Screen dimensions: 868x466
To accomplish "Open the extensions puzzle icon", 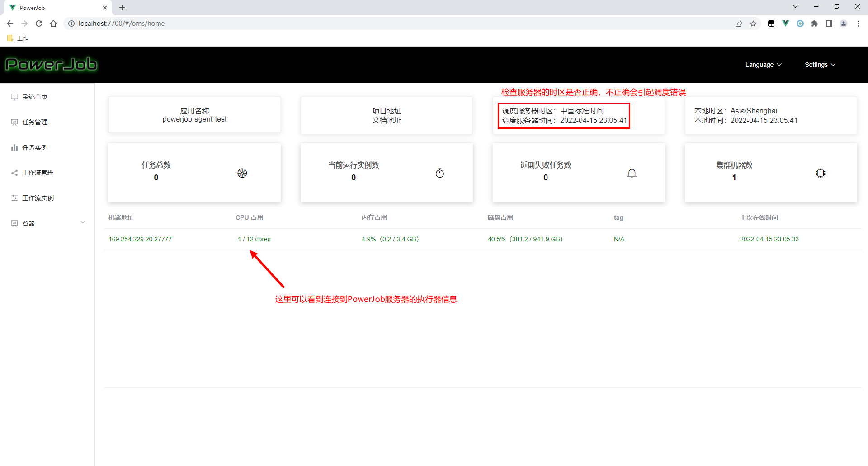I will point(815,24).
